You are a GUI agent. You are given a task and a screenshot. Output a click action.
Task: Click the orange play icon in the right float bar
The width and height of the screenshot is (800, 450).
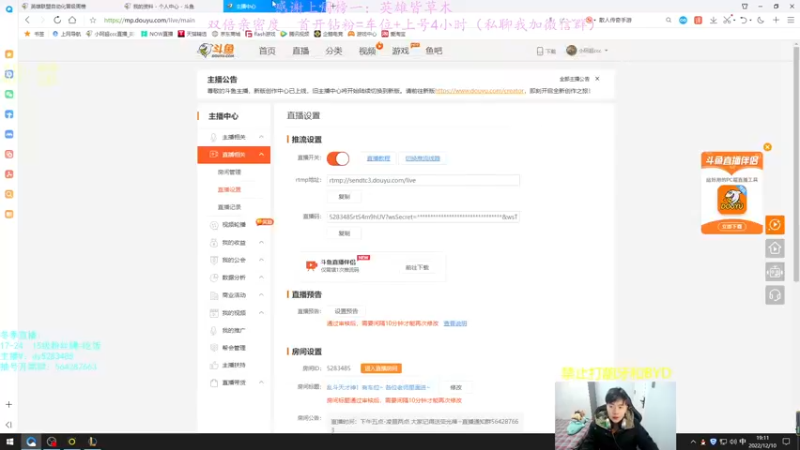click(x=774, y=224)
